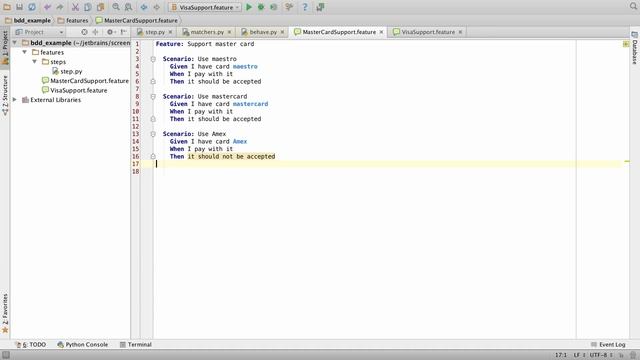Fold the Use Amex scenario
640x360 pixels.
153,134
